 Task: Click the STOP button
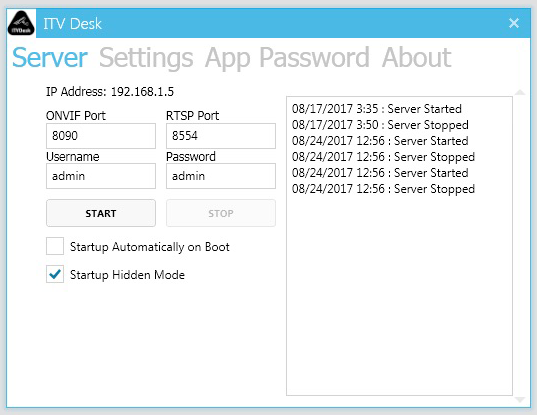[221, 213]
